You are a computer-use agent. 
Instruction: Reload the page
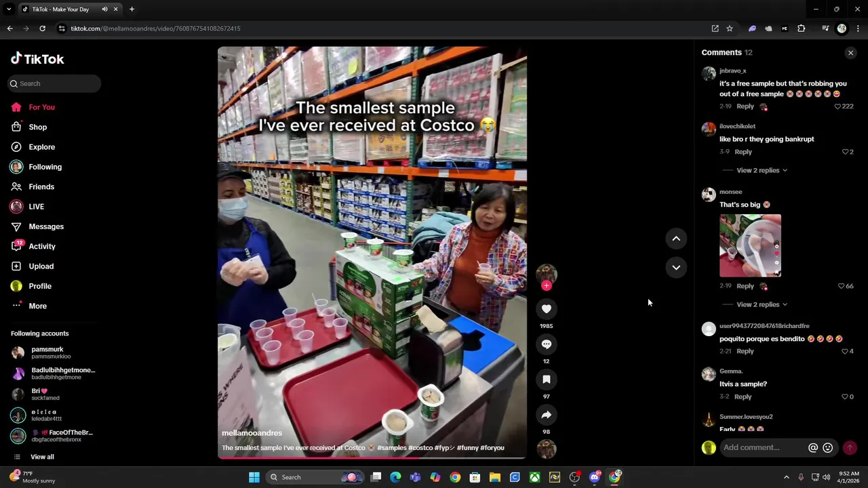click(42, 28)
